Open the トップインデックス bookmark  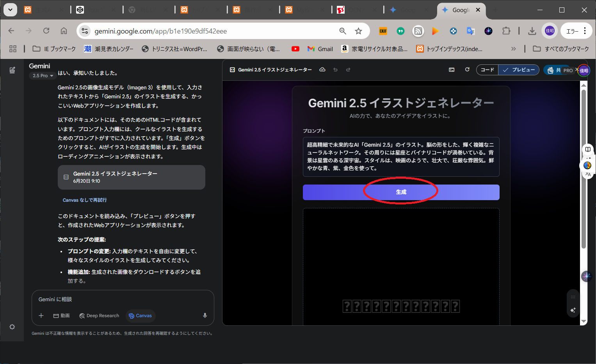[449, 49]
